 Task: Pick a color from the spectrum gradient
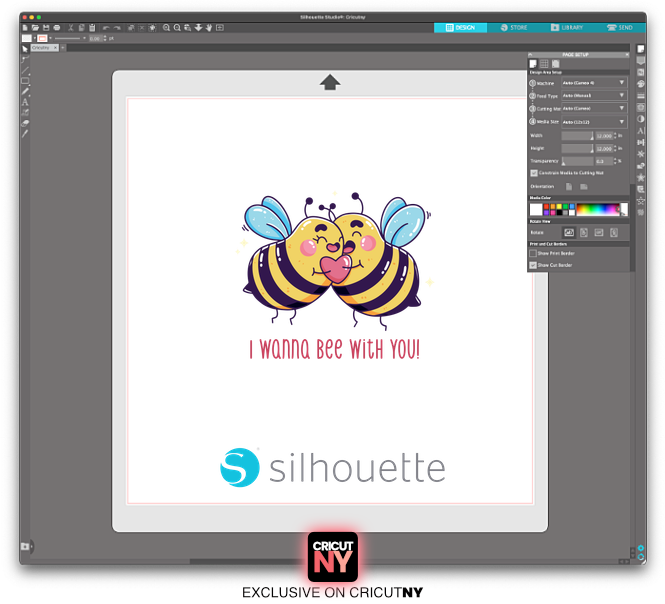click(598, 210)
